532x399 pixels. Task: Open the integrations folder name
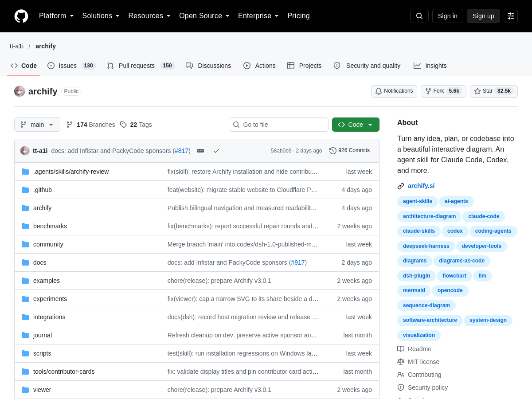pos(49,317)
